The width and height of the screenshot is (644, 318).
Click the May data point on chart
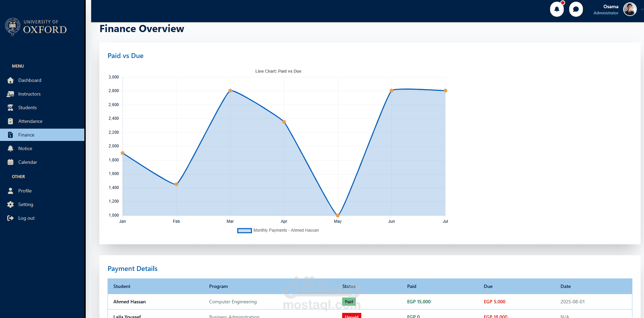(x=338, y=215)
